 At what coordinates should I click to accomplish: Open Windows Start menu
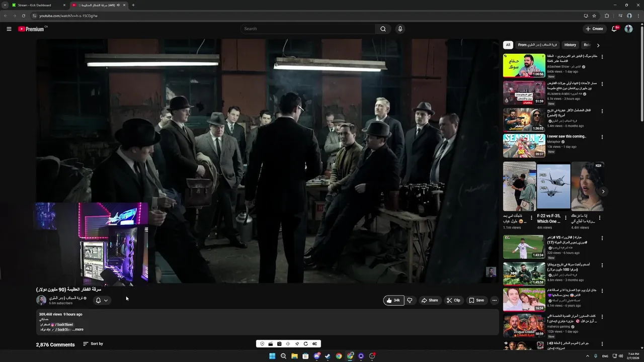[272, 356]
